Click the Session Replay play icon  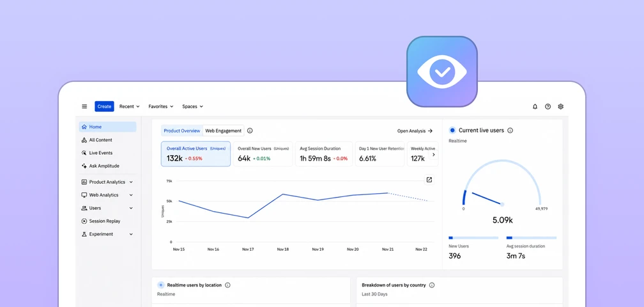tap(84, 221)
